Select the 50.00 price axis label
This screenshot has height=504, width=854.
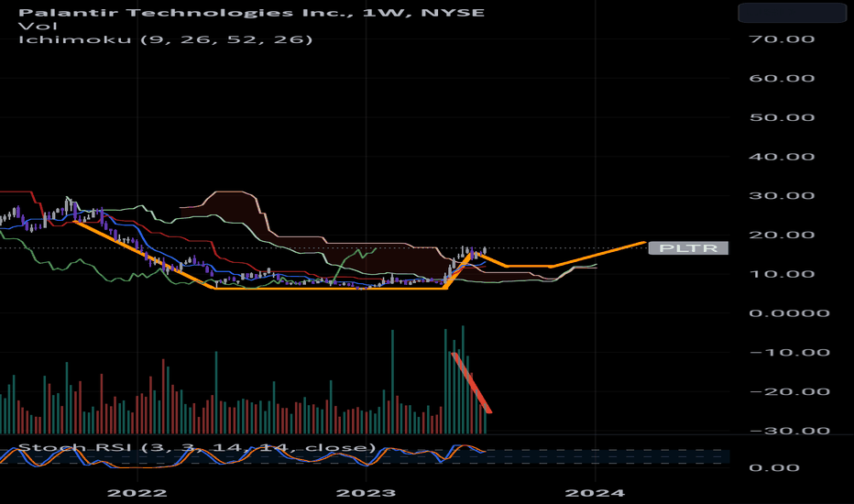point(782,117)
